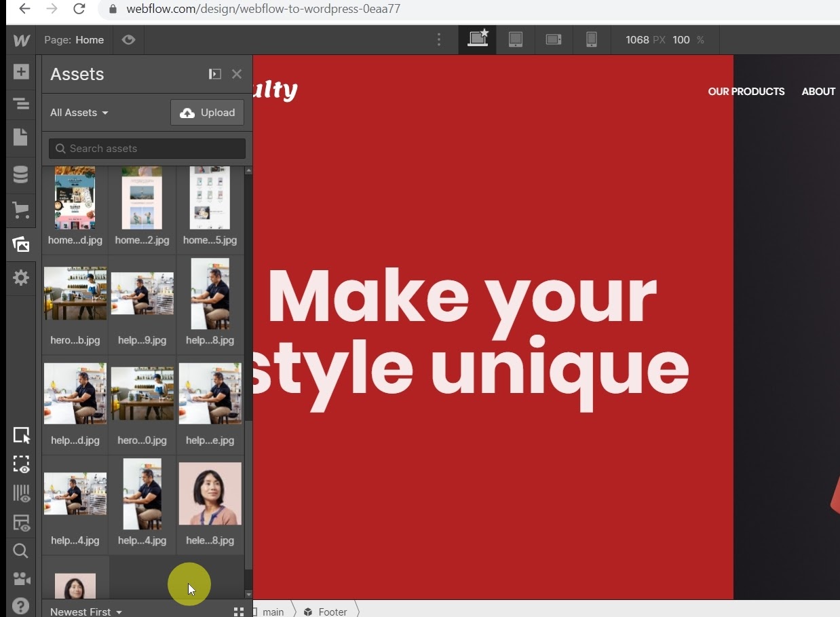Open the sidebar search icon

click(21, 551)
